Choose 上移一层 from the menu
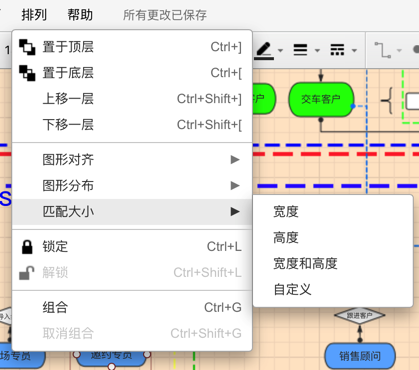Screen dimensions: 419x370 click(132, 99)
